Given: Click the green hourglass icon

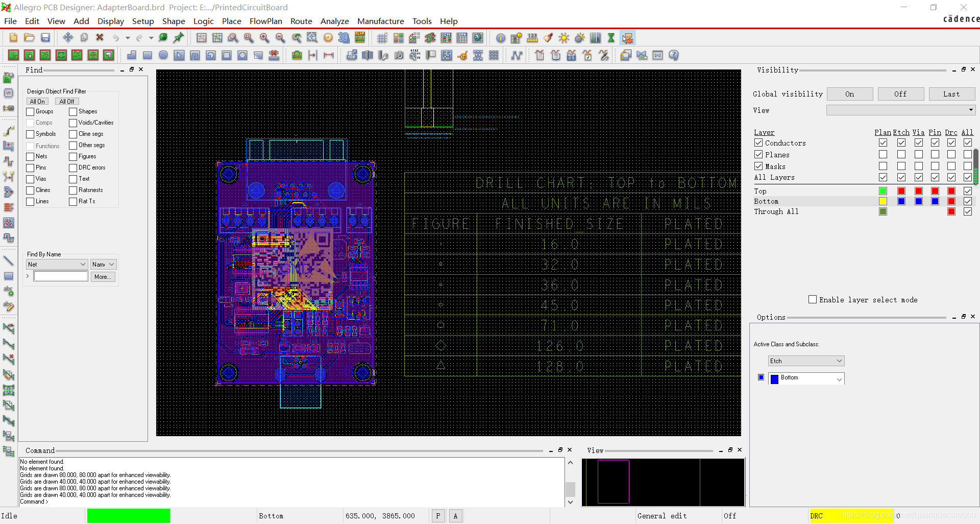Looking at the screenshot, I should point(611,38).
